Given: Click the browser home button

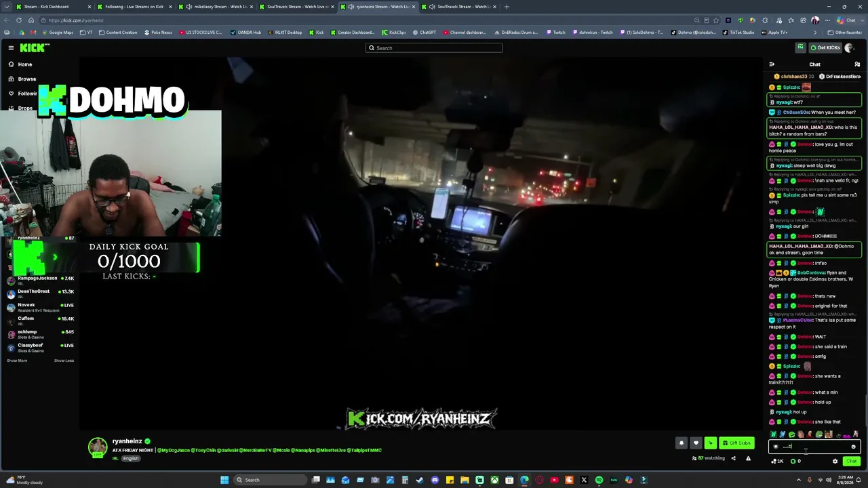Looking at the screenshot, I should coord(32,20).
